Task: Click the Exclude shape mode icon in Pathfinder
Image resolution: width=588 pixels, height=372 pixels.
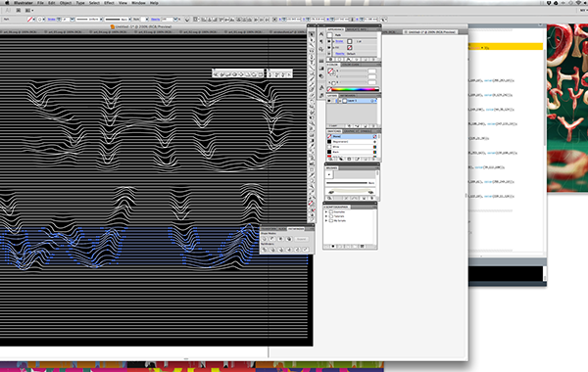Action: (289, 239)
